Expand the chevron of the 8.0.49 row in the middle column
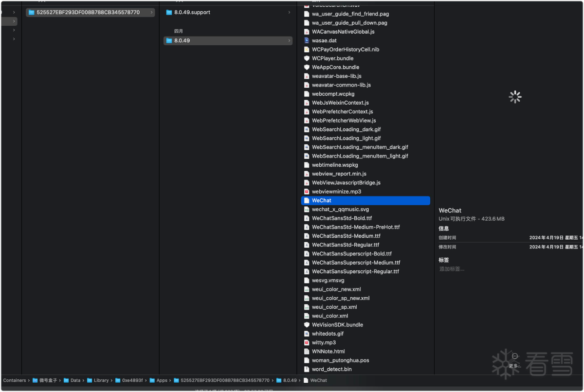Screen dimensions: 584x392 coord(289,40)
